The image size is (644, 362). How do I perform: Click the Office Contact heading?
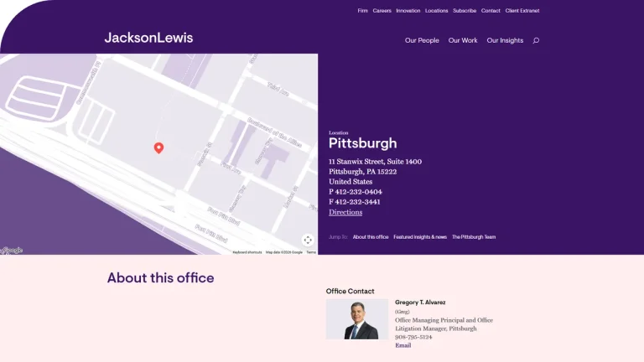click(350, 291)
